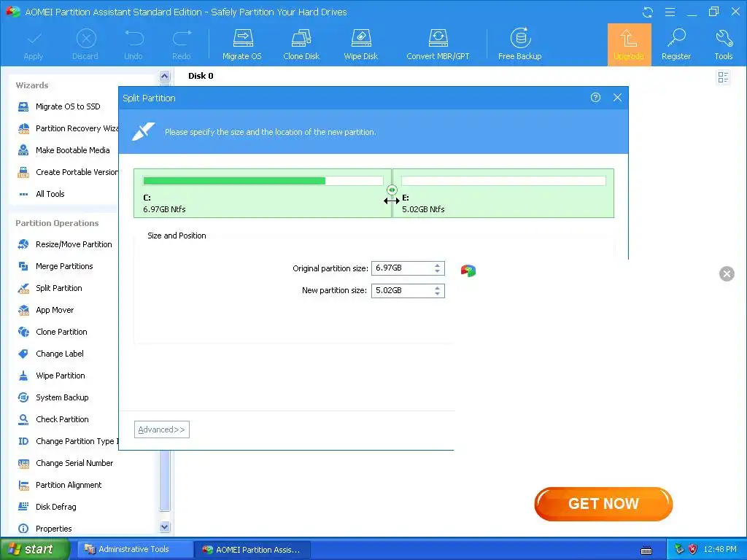Choose Resize/Move Partition operation
747x560 pixels.
[65, 244]
